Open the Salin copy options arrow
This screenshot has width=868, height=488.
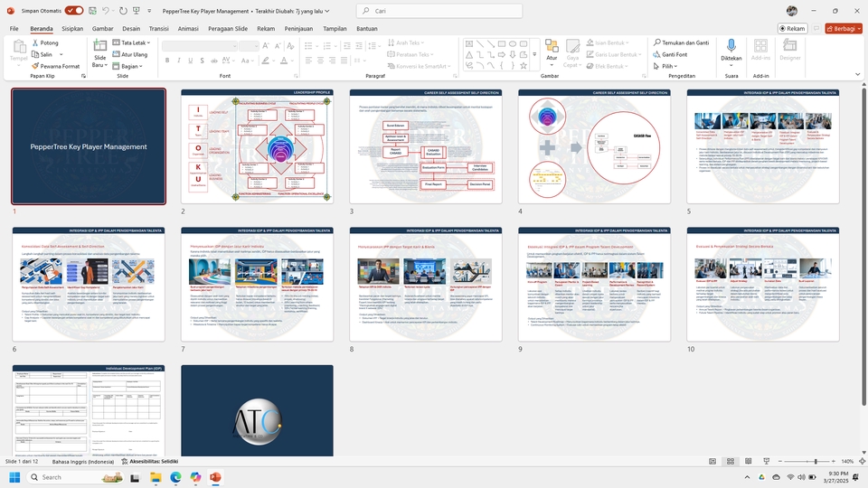[61, 54]
